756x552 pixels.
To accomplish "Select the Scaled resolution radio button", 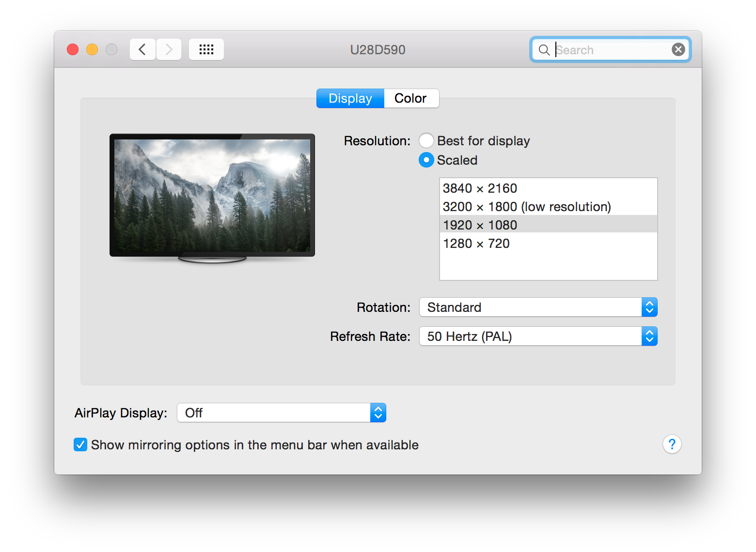I will point(426,160).
